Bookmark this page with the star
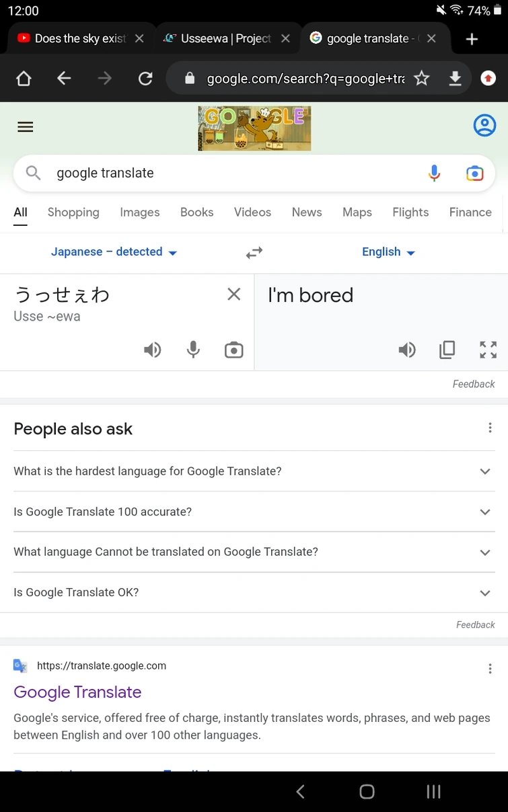The height and width of the screenshot is (812, 508). point(421,79)
